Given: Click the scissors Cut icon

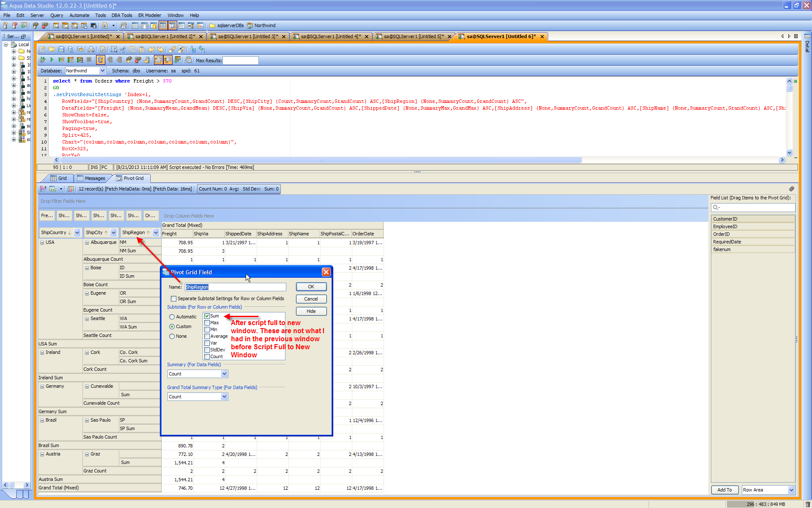Looking at the screenshot, I should pos(123,50).
